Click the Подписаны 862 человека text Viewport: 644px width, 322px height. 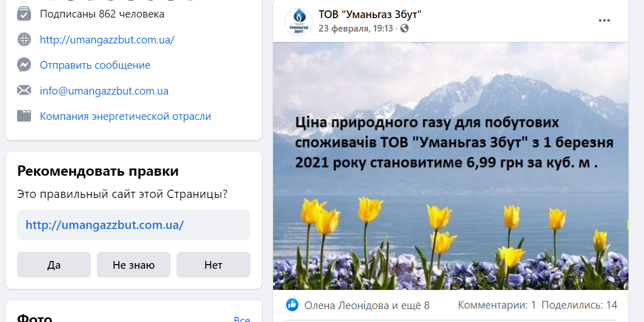tap(102, 14)
